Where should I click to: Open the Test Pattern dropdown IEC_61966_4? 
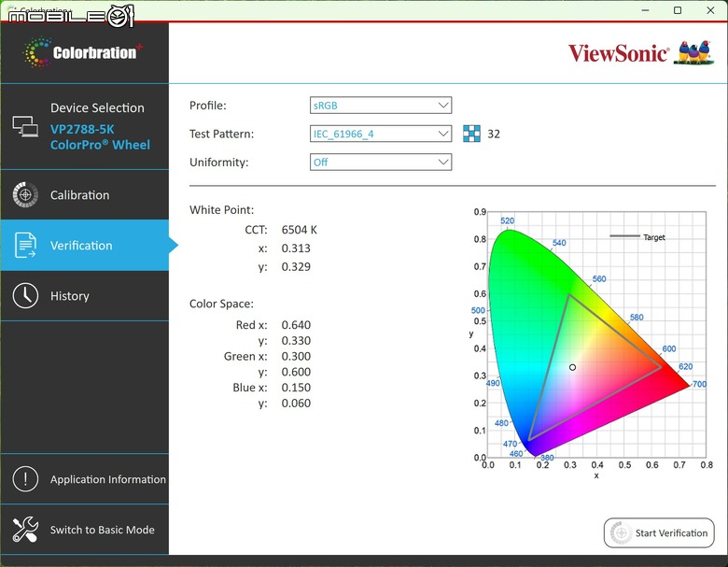tap(381, 134)
